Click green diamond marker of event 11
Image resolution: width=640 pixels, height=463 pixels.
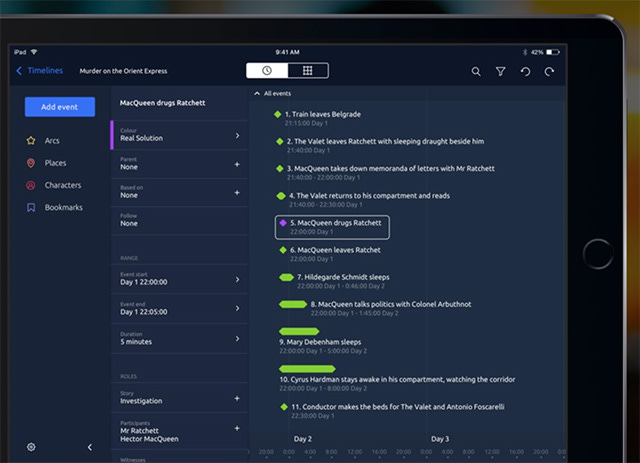click(284, 407)
